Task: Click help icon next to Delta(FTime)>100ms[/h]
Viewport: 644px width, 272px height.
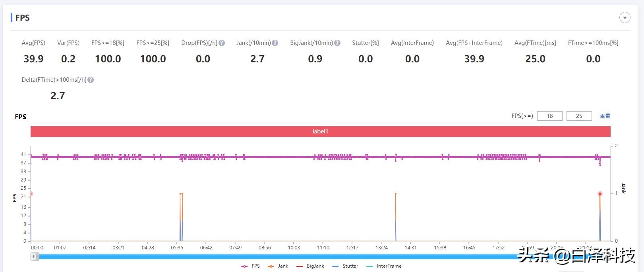Action: click(x=91, y=80)
